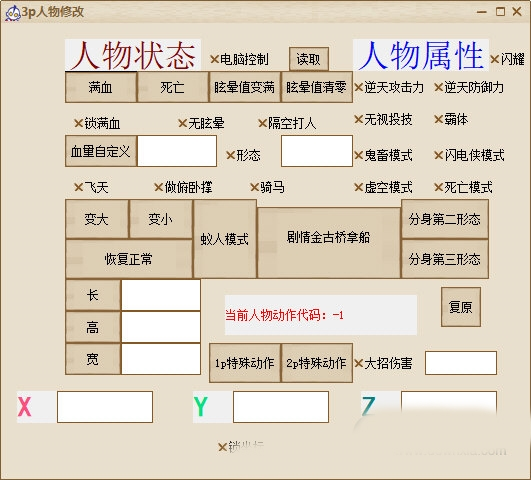Click the 读取 button
The image size is (531, 480).
click(x=309, y=59)
